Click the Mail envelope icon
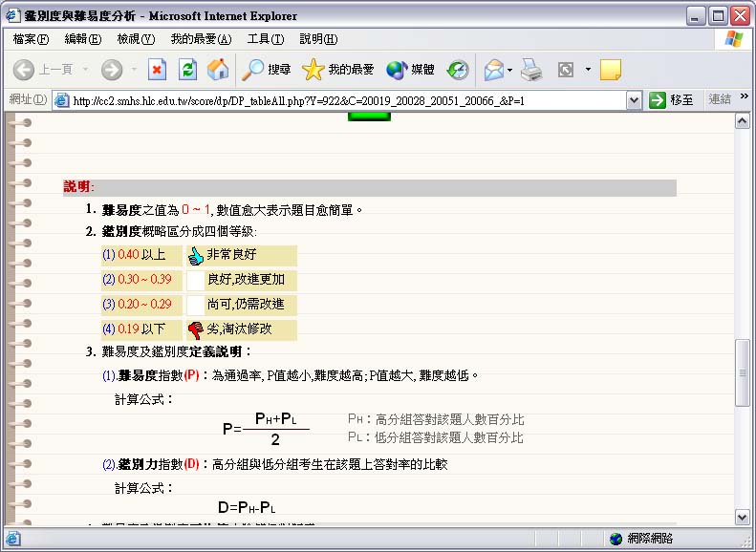 pyautogui.click(x=493, y=70)
